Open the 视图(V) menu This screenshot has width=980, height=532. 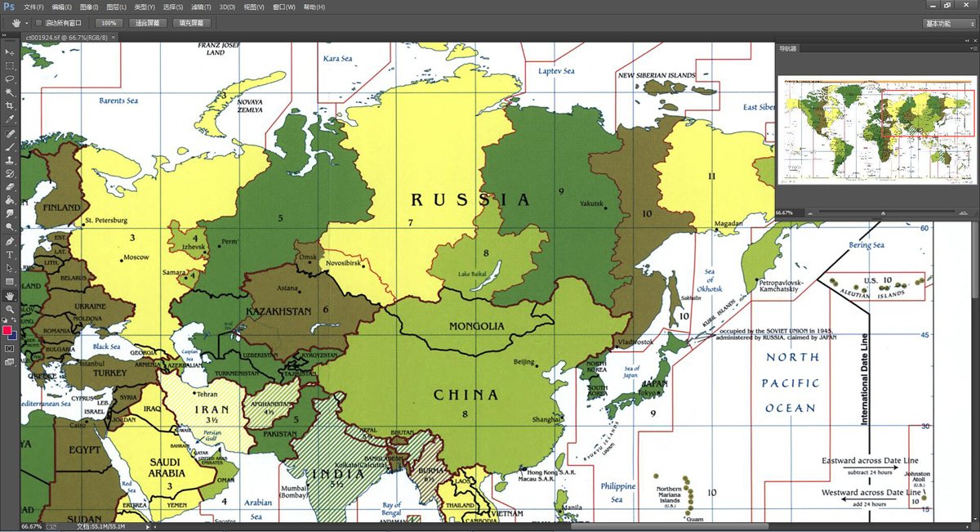(254, 7)
